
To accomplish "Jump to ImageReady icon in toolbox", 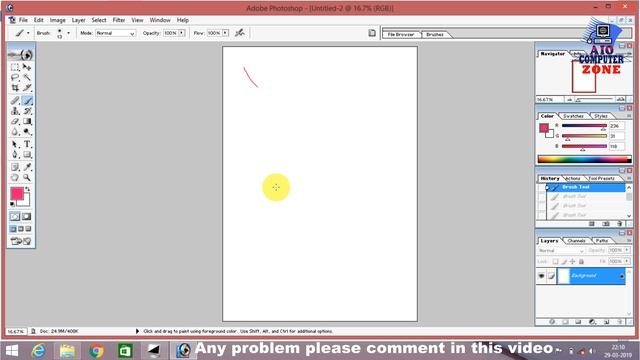I will 21,241.
